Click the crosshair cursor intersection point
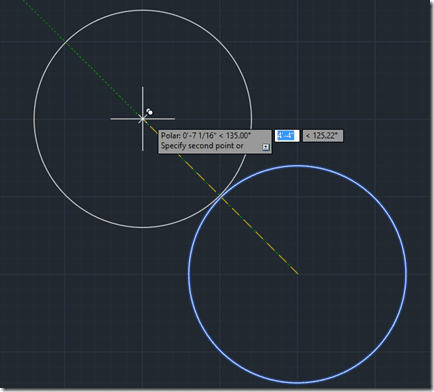The image size is (434, 392). click(x=143, y=118)
